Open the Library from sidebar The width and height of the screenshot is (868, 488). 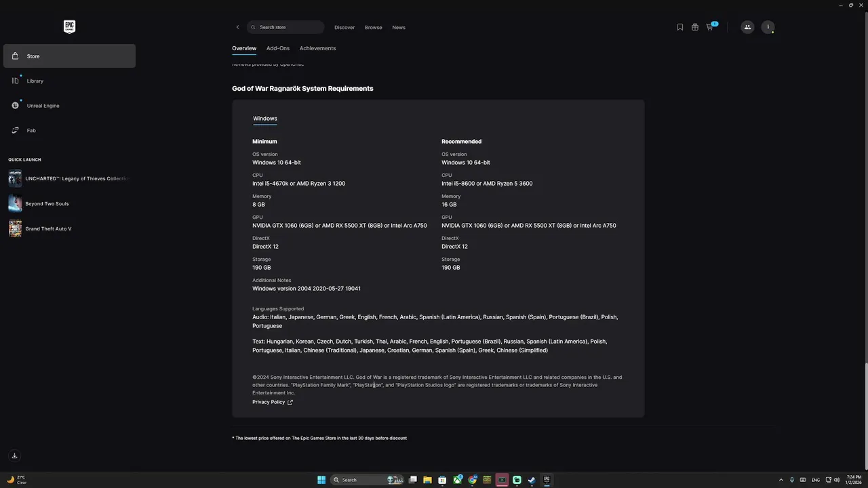tap(35, 81)
